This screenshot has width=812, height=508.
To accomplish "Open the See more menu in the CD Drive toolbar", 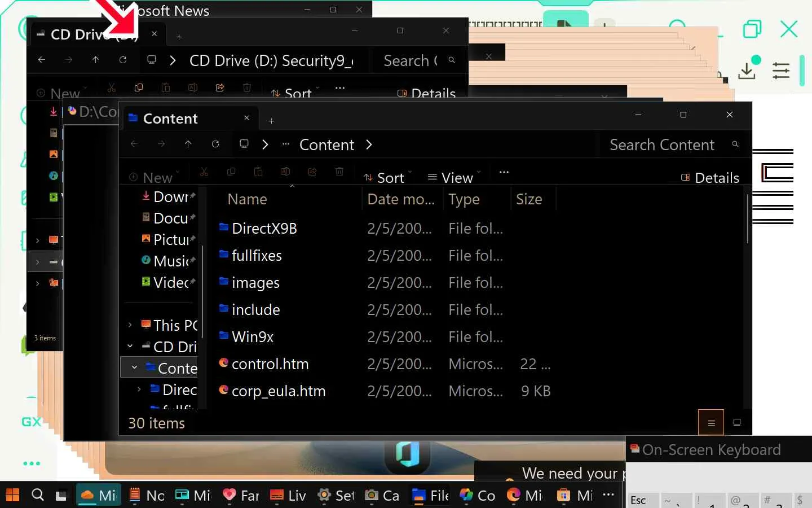I will coord(339,87).
